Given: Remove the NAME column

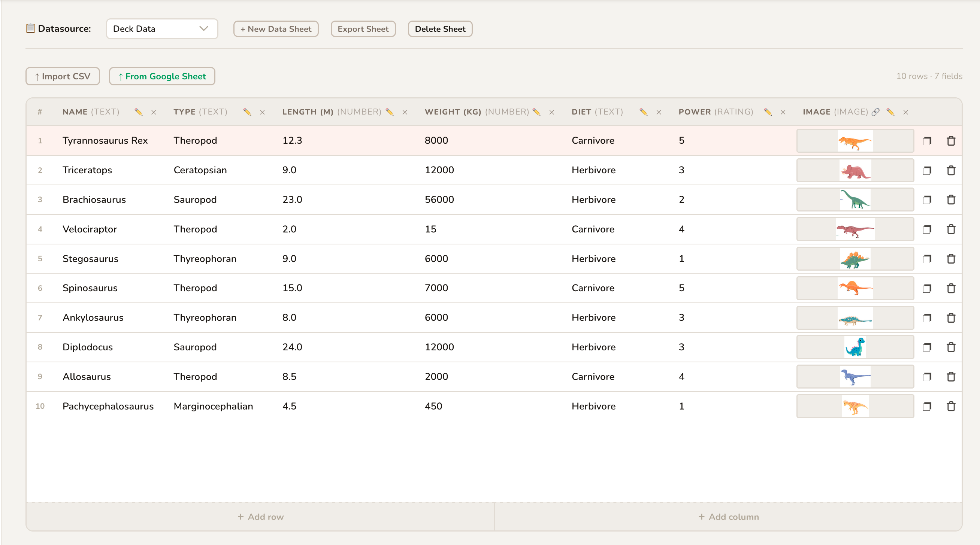Looking at the screenshot, I should (x=154, y=112).
